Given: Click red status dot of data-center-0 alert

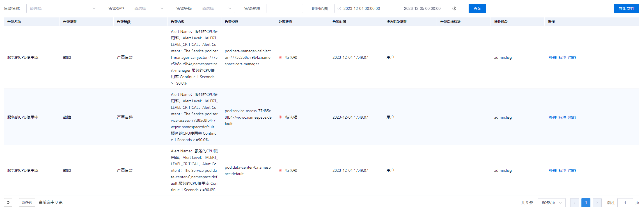Looking at the screenshot, I should (x=280, y=170).
